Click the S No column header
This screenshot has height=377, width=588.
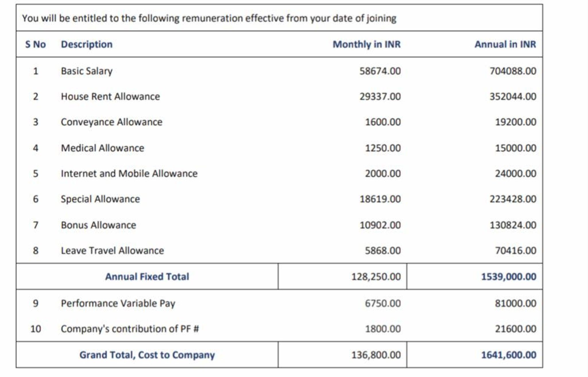[x=35, y=44]
